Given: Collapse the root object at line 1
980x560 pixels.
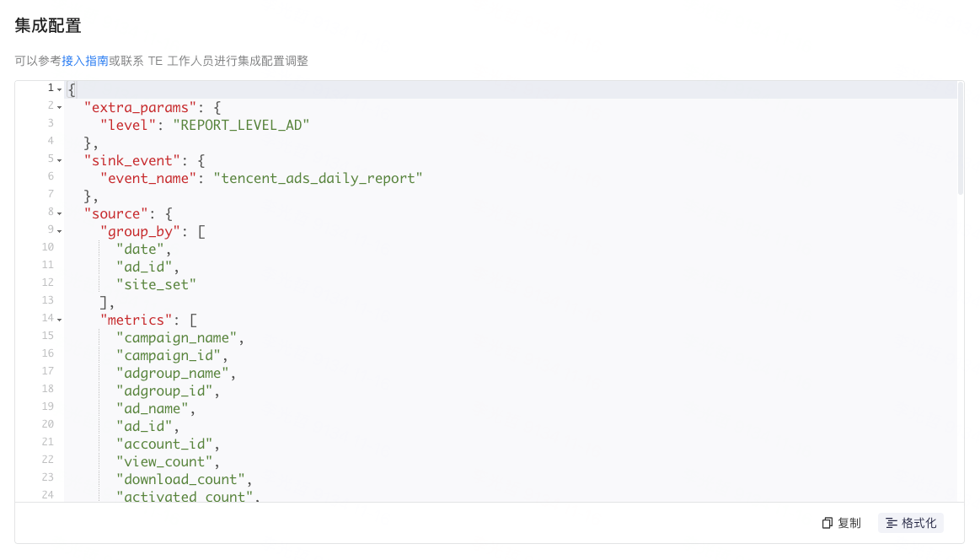Looking at the screenshot, I should (59, 89).
